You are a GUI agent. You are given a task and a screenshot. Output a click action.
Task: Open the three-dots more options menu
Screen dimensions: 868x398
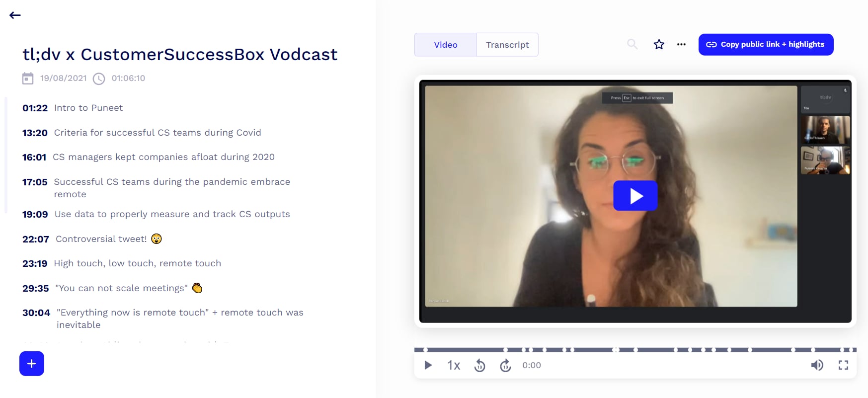(x=681, y=44)
